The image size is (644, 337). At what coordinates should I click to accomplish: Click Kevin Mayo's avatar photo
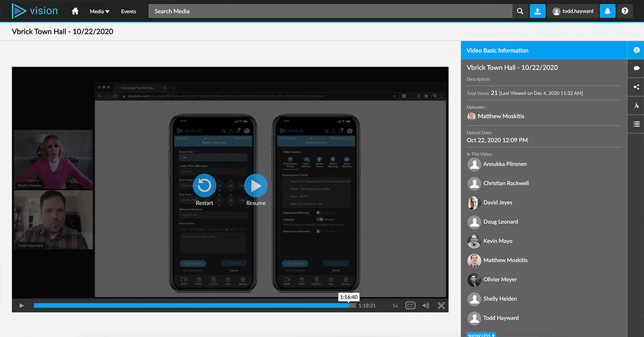[x=473, y=241]
